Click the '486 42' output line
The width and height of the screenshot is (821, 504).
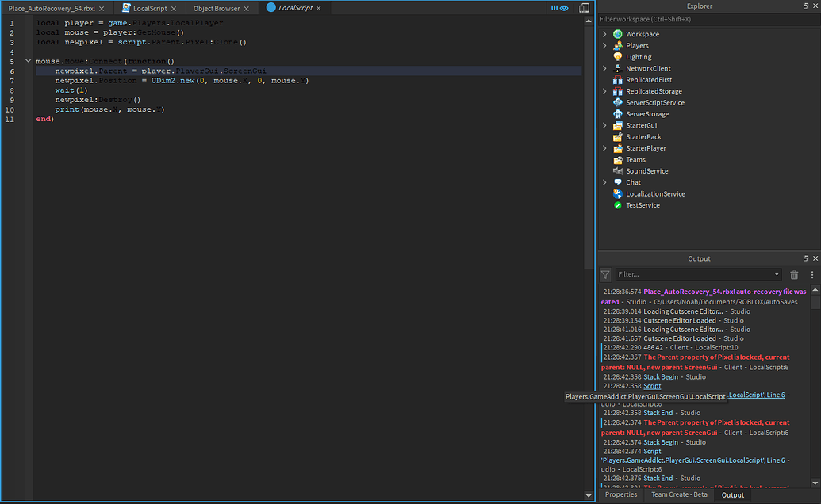pyautogui.click(x=670, y=348)
